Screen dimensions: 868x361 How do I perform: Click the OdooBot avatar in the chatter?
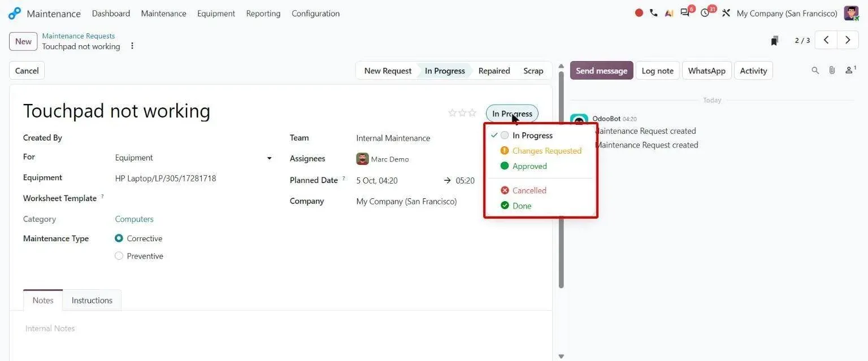pyautogui.click(x=579, y=120)
